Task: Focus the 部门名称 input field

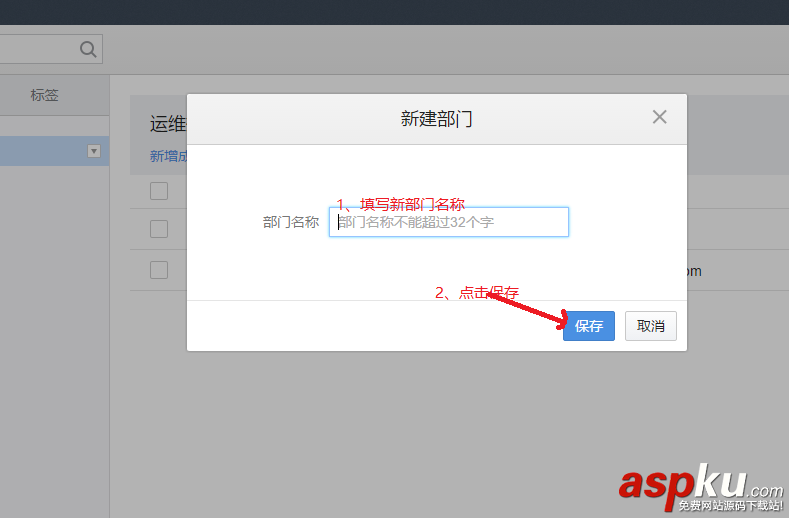Action: point(449,222)
